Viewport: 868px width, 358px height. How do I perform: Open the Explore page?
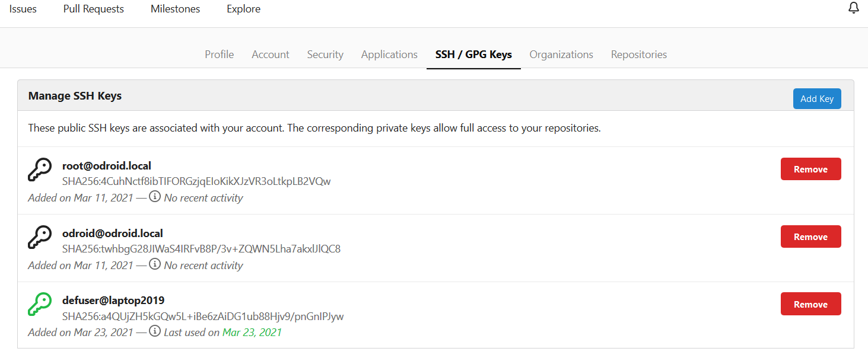click(x=243, y=9)
